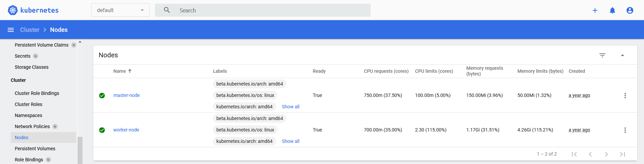
Task: Click the Kubernetes logo icon
Action: click(x=13, y=10)
